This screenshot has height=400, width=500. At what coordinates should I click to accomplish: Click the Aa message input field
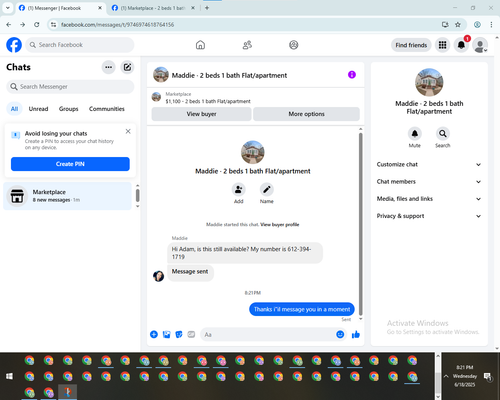pos(267,334)
